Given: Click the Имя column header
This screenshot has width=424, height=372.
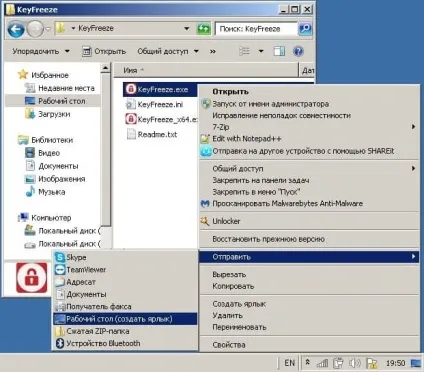Looking at the screenshot, I should click(206, 70).
